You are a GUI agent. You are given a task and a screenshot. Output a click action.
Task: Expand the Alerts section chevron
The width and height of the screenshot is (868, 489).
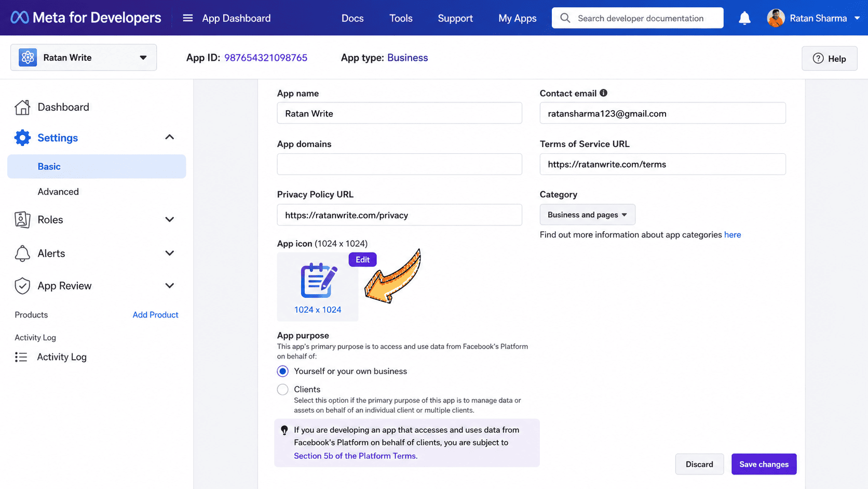(169, 253)
